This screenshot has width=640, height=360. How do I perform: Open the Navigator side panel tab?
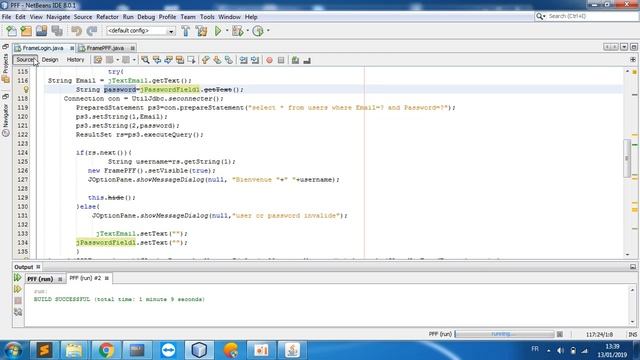(x=5, y=115)
